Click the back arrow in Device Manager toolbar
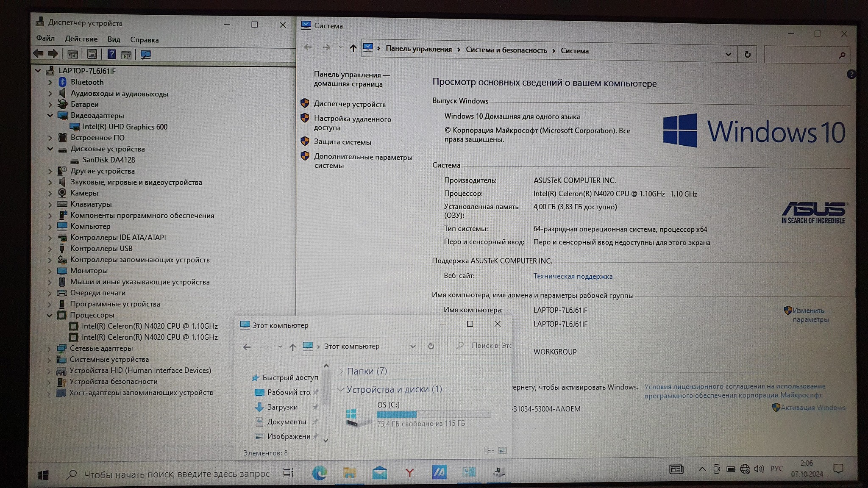Viewport: 868px width, 488px height. [39, 54]
